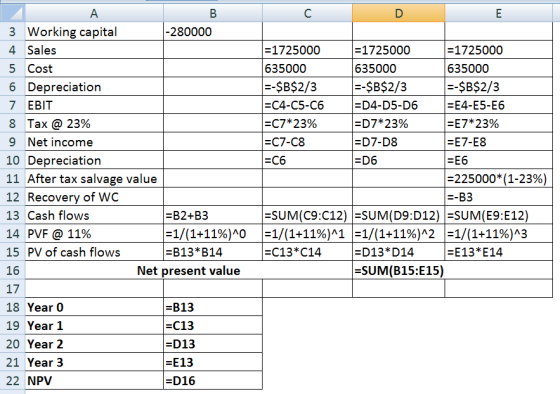The image size is (560, 394).
Task: Select formula =B13*B14
Action: pos(213,252)
